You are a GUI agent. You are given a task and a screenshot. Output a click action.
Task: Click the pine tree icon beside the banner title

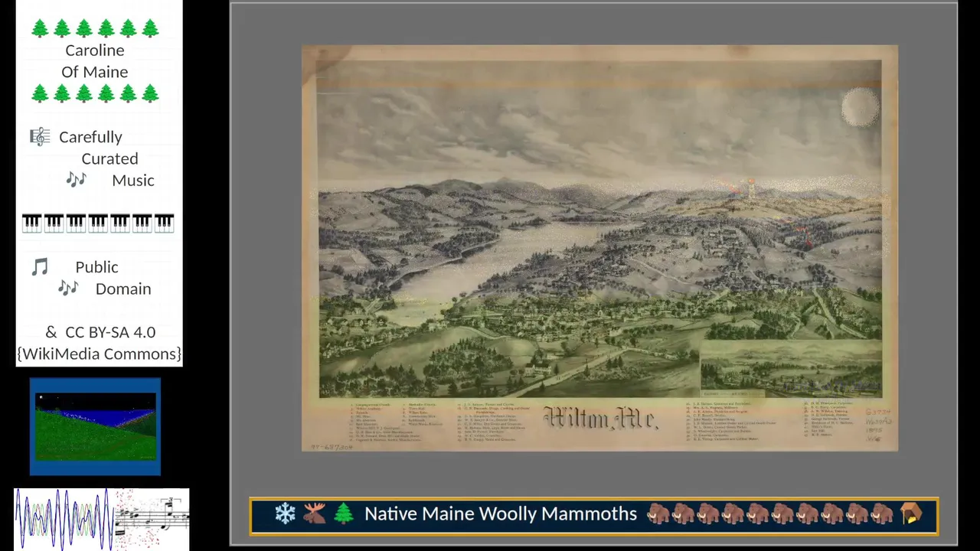coord(343,514)
